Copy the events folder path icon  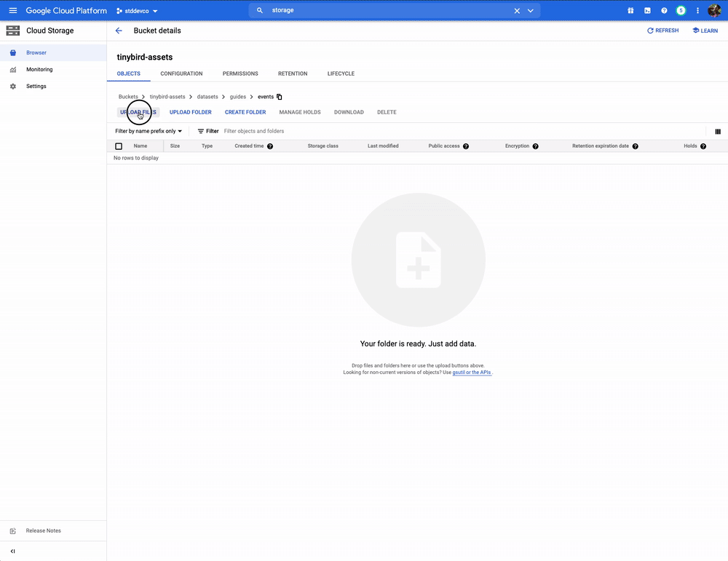[279, 97]
